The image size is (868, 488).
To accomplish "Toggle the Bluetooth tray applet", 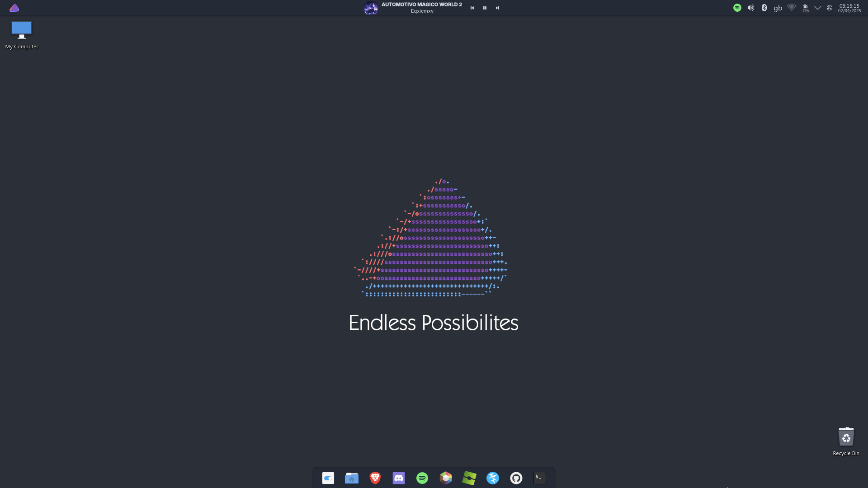I will point(764,8).
